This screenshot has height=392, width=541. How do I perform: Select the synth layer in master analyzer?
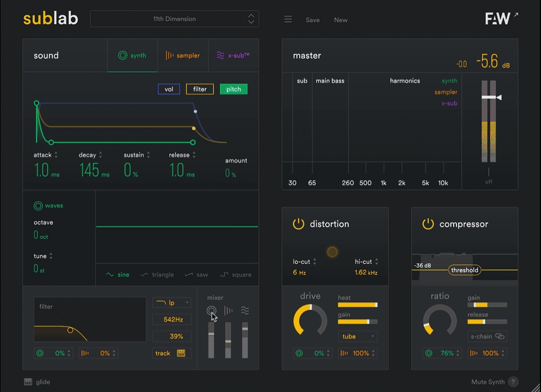[450, 81]
